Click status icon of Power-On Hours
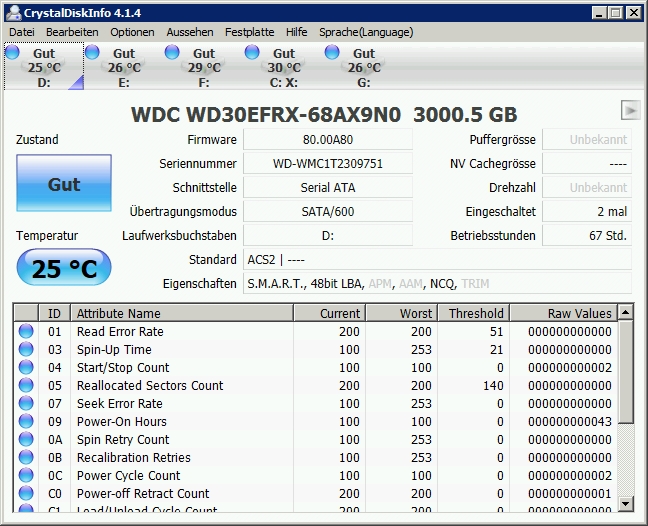The width and height of the screenshot is (648, 526). (x=26, y=421)
